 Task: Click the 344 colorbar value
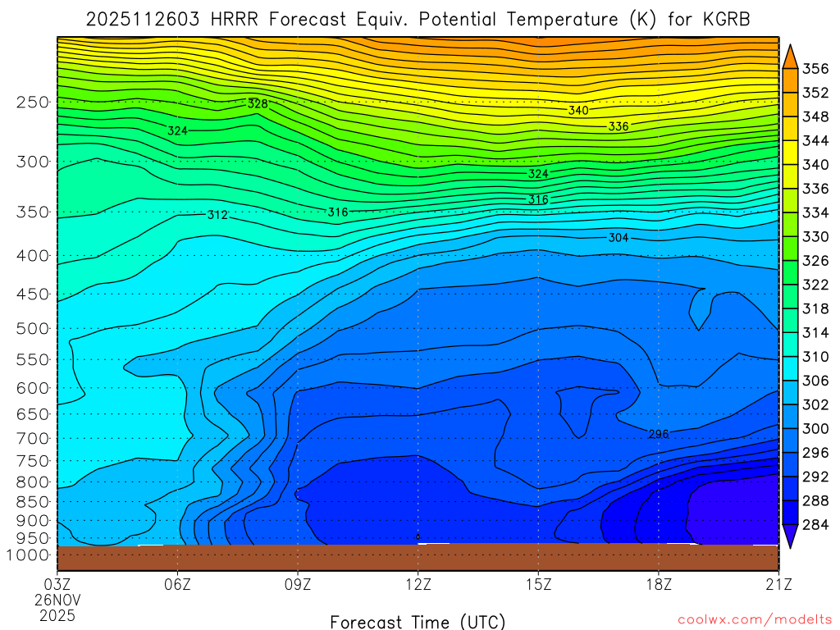click(x=815, y=141)
